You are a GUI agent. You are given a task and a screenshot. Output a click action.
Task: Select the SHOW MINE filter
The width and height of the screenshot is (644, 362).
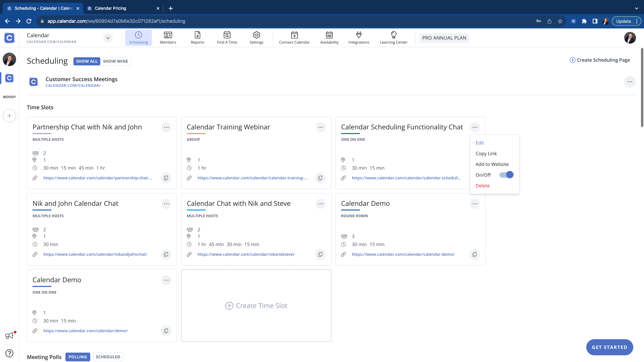click(115, 61)
